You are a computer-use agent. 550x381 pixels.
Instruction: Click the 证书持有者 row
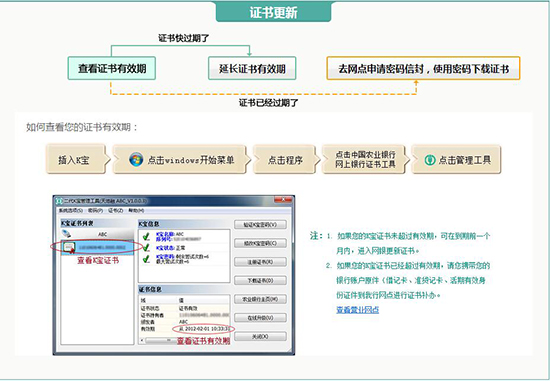click(x=185, y=315)
